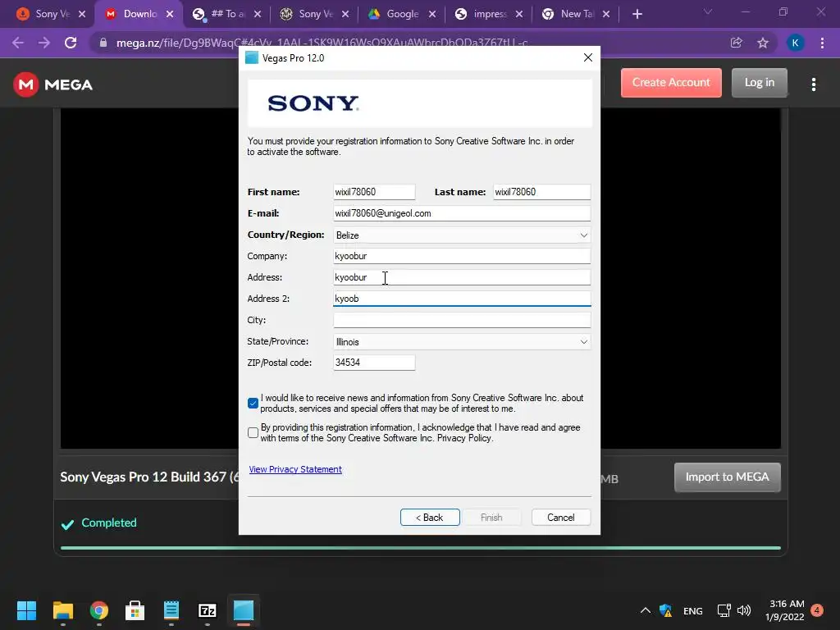Click the mega.nz URL address bar
840x630 pixels.
322,43
